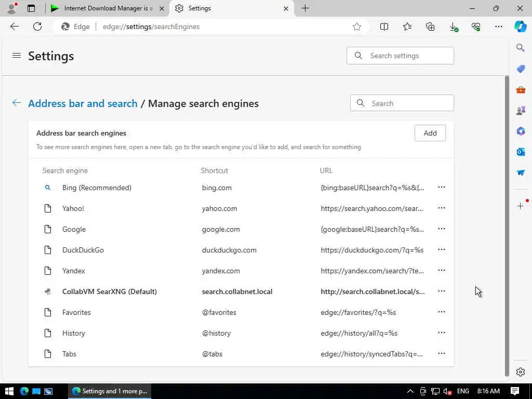
Task: Click the Search settings input field
Action: pyautogui.click(x=408, y=56)
